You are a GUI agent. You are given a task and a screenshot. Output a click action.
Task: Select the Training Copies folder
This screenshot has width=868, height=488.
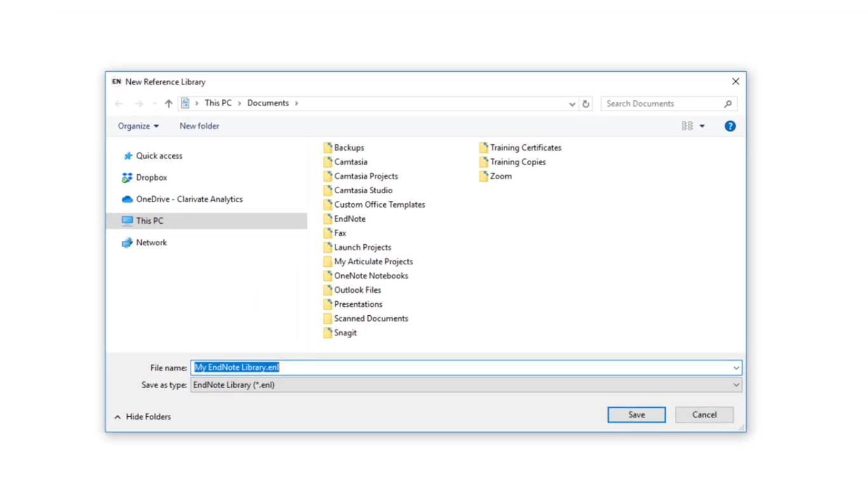click(x=512, y=162)
